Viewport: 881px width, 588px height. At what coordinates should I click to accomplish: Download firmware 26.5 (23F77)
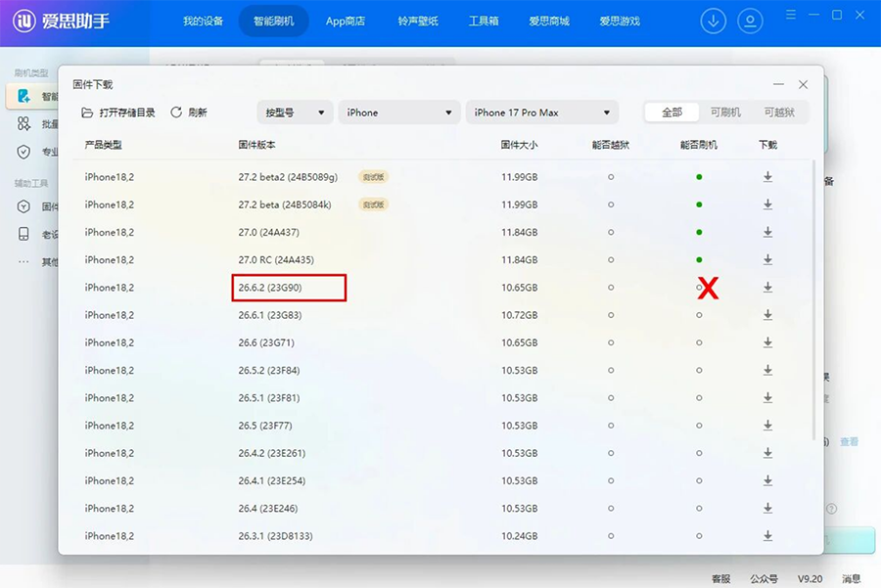pos(767,426)
